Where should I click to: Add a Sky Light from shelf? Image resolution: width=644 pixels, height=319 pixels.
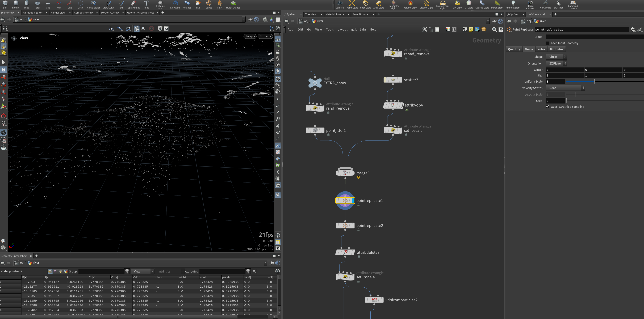457,5
